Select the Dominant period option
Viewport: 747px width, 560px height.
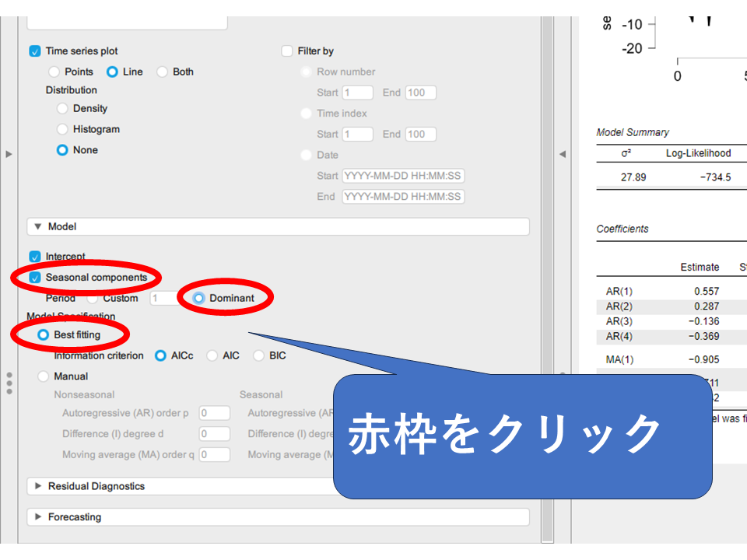[x=199, y=298]
